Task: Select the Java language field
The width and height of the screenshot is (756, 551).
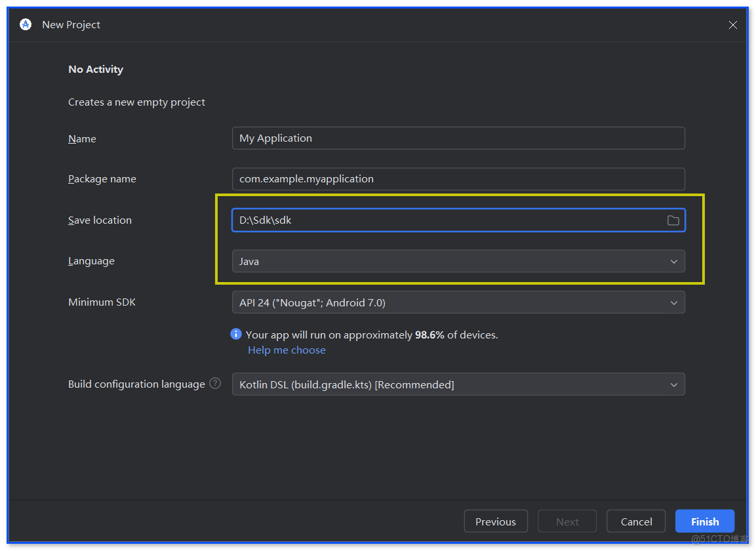Action: click(459, 261)
